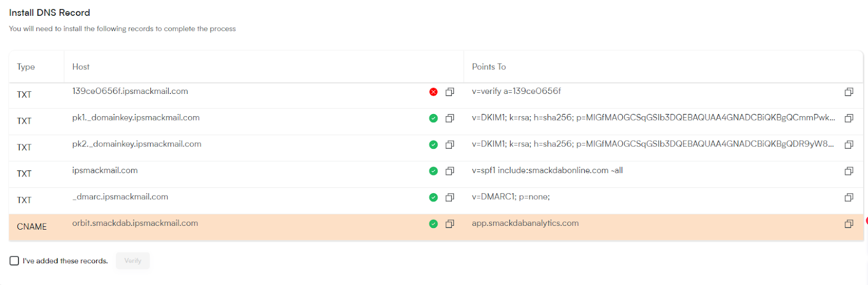Select the highlighted CNAME record row
Image resolution: width=868 pixels, height=285 pixels.
pyautogui.click(x=436, y=227)
